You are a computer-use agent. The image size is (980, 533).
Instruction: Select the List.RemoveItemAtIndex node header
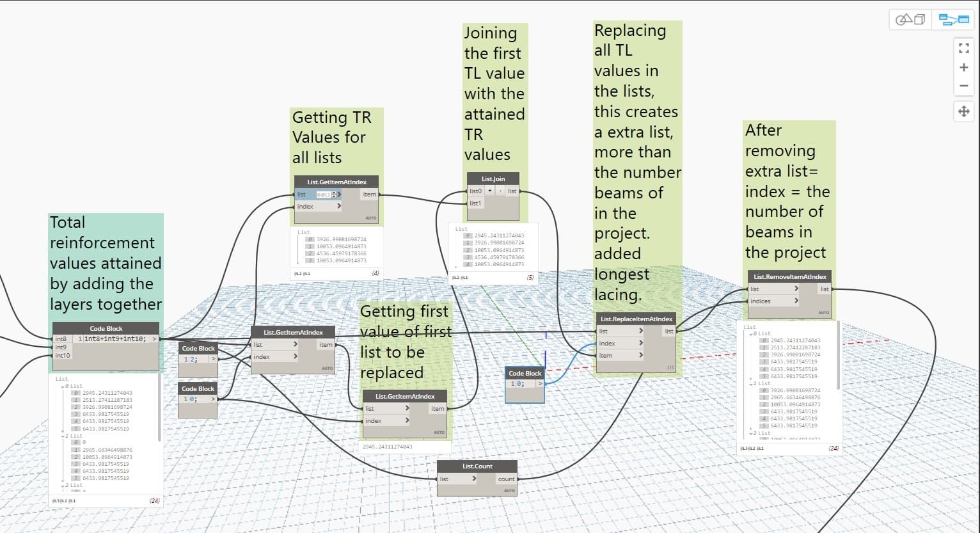pos(790,276)
